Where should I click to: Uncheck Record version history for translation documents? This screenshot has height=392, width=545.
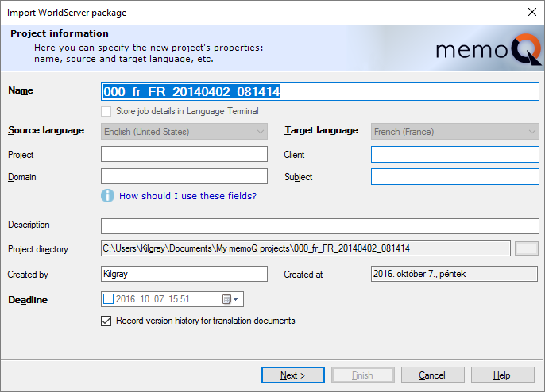(106, 321)
